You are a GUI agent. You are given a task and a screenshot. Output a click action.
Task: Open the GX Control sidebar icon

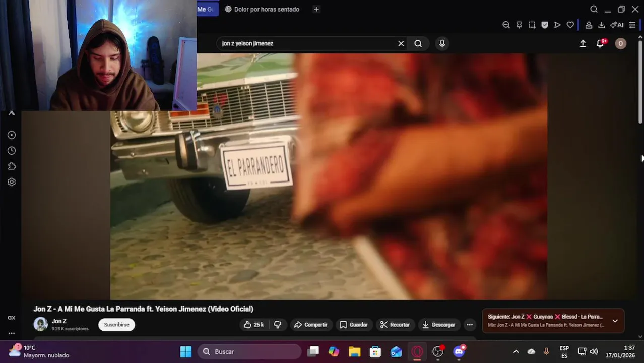pyautogui.click(x=11, y=318)
